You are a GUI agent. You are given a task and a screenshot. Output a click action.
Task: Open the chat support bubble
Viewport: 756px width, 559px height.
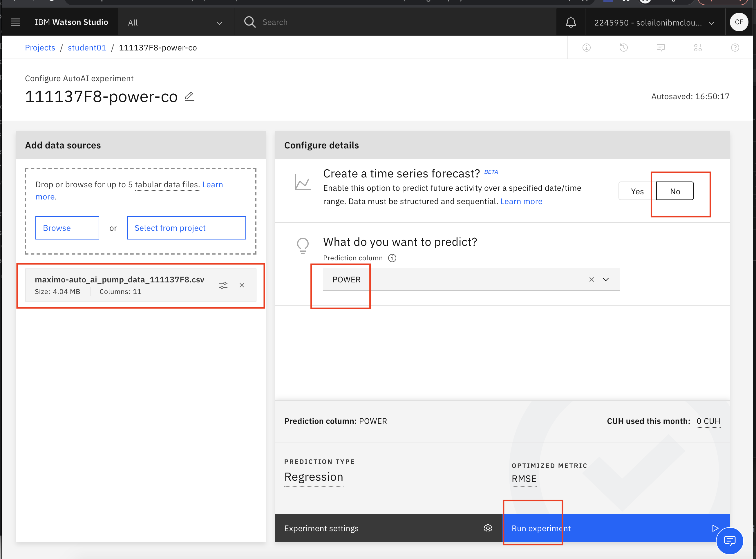click(x=729, y=540)
